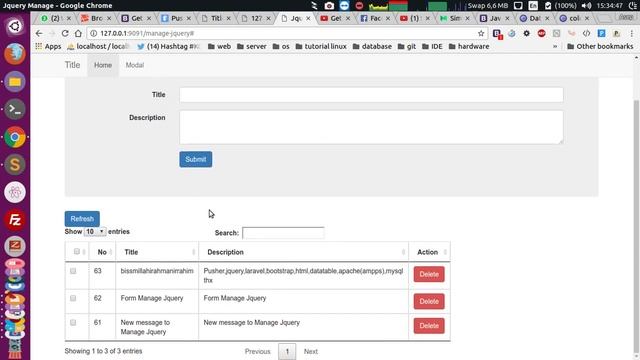Focus the Description textarea
The width and height of the screenshot is (640, 360).
(x=371, y=127)
